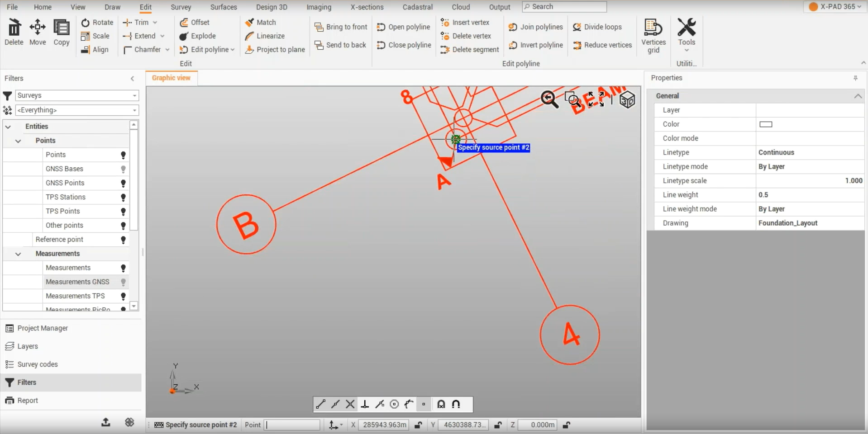
Task: Open the Extend dropdown arrow
Action: point(162,36)
